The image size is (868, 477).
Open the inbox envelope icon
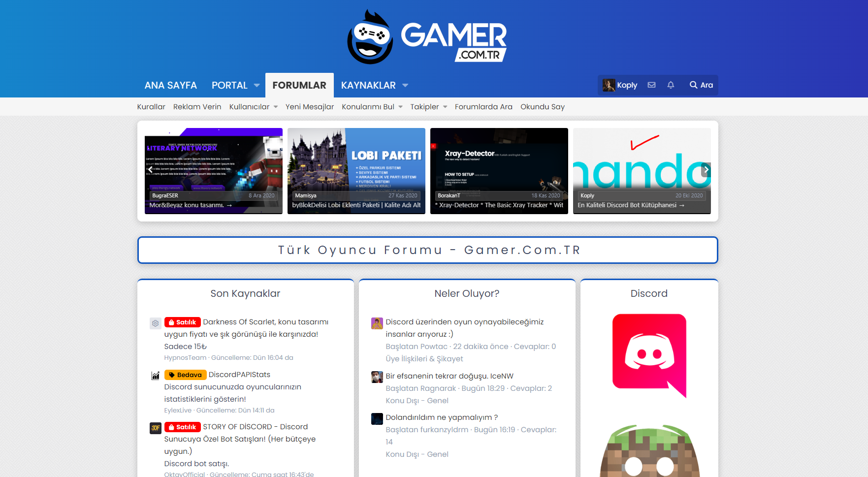click(651, 85)
